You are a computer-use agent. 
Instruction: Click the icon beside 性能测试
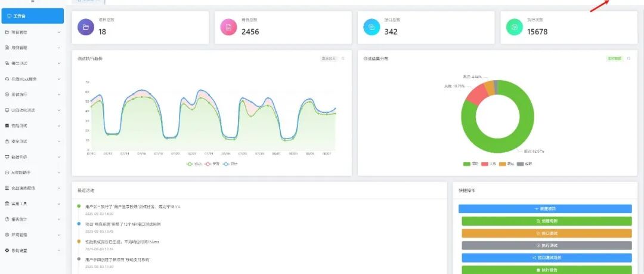click(x=7, y=125)
